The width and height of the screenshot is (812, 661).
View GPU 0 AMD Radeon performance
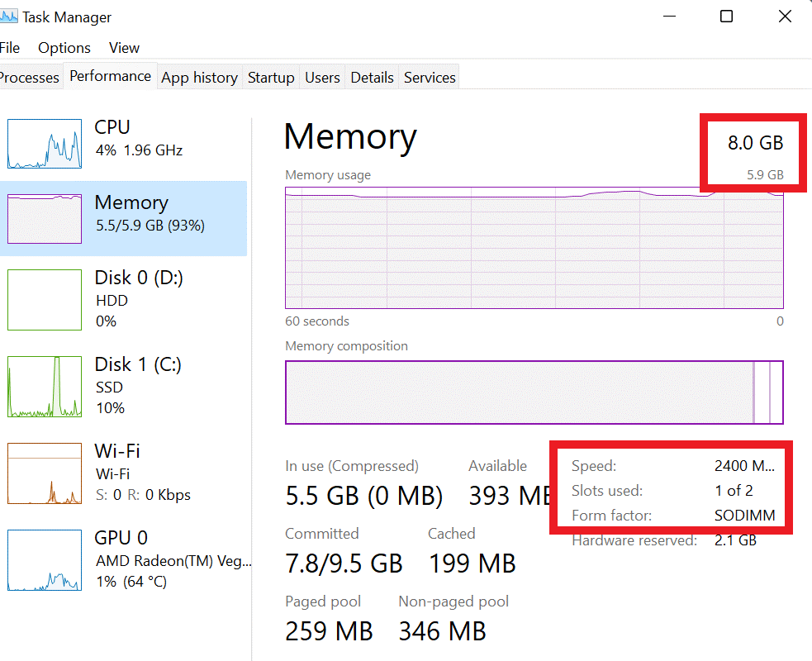click(44, 560)
